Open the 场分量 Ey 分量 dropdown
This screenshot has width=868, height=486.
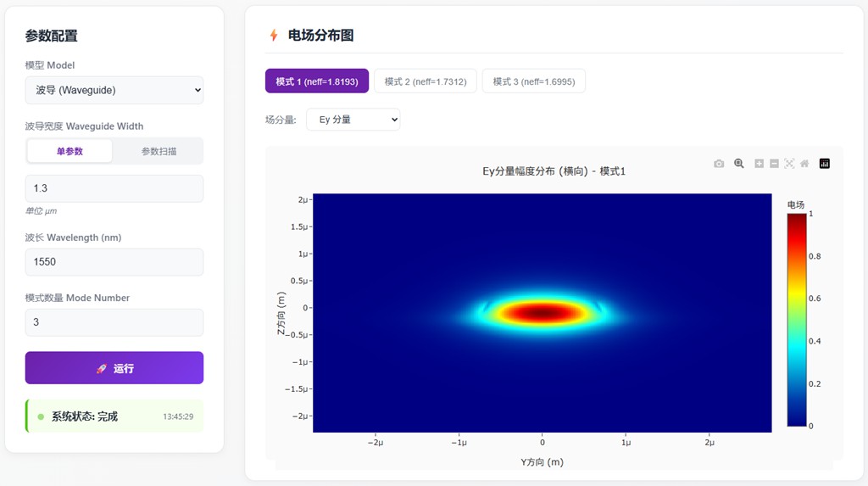(x=353, y=120)
